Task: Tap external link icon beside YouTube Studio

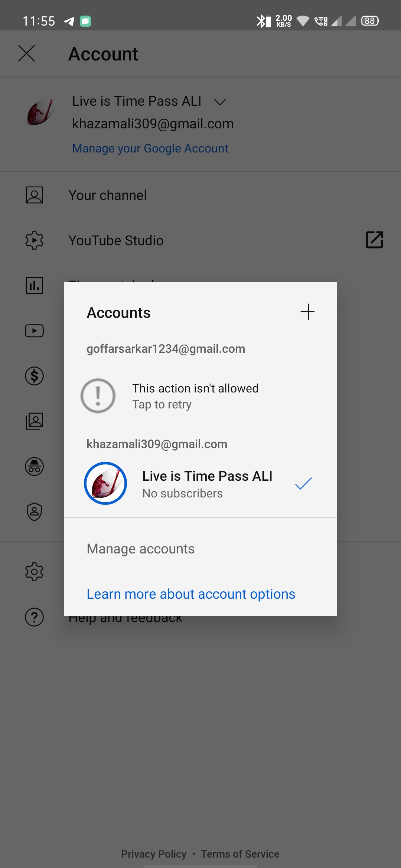Action: [374, 240]
